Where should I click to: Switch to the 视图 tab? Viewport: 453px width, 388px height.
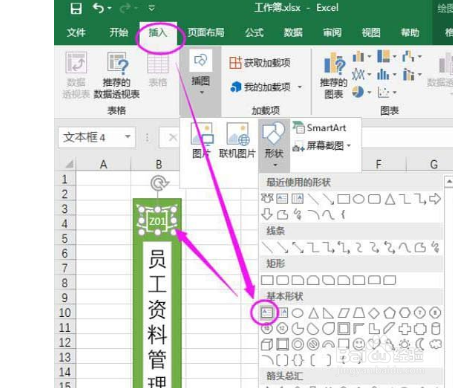(x=371, y=32)
